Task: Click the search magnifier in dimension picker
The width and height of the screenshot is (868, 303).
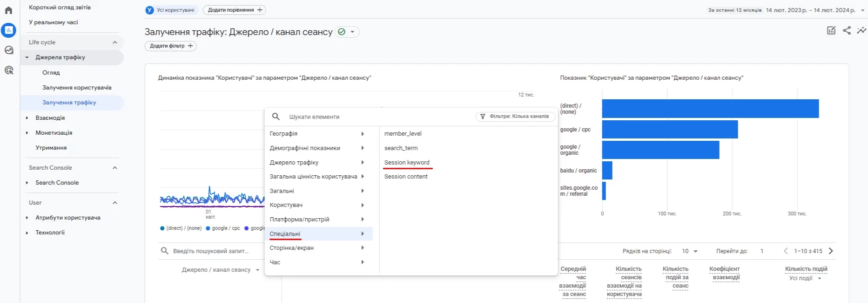Action: pos(276,117)
